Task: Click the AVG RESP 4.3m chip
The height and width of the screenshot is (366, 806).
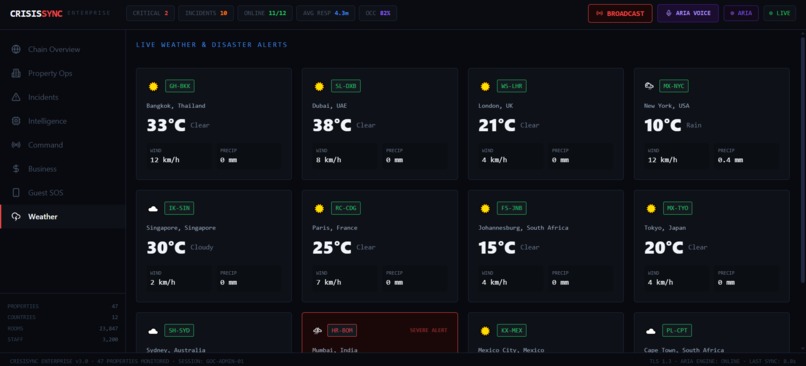Action: [325, 13]
